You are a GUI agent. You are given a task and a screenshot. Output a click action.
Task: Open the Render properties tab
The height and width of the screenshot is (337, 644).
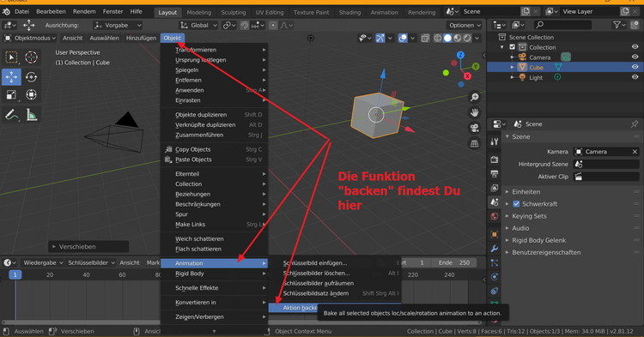[x=495, y=159]
